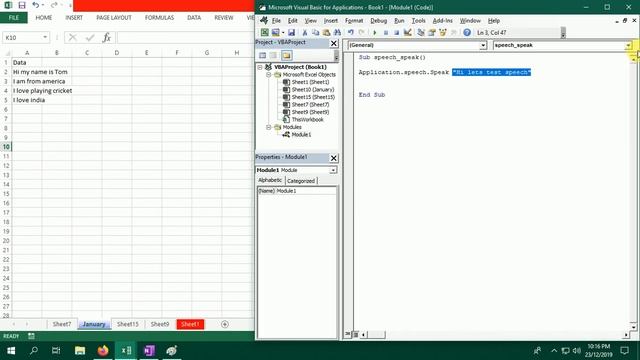Viewport: 640px width, 360px height.
Task: Click Insert Function fx icon in Excel
Action: coord(107,38)
